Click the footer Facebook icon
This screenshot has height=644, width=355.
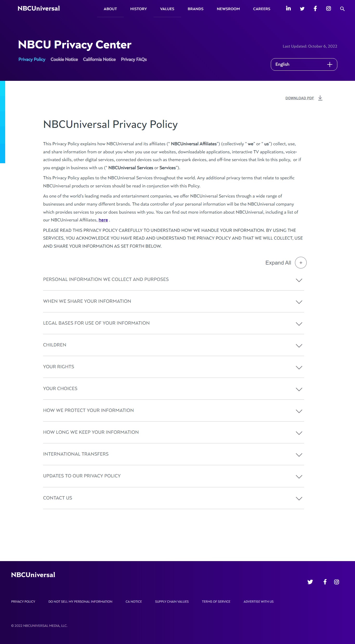point(325,582)
